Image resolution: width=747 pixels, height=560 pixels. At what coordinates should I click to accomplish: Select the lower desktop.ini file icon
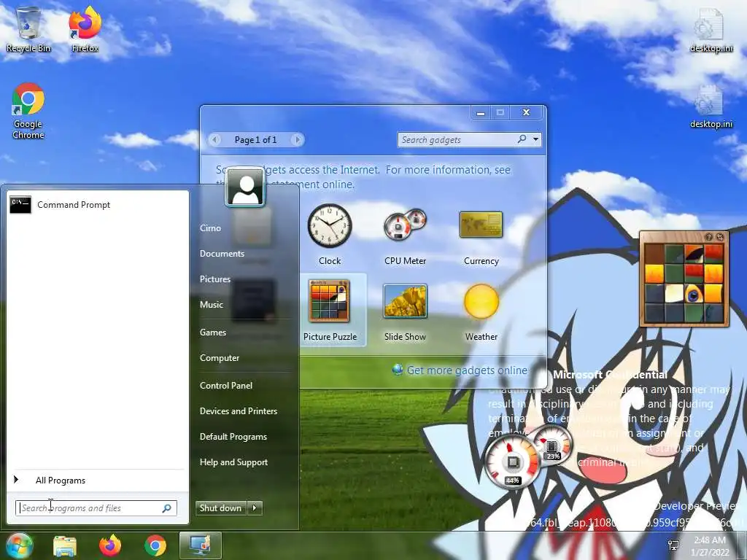(711, 106)
